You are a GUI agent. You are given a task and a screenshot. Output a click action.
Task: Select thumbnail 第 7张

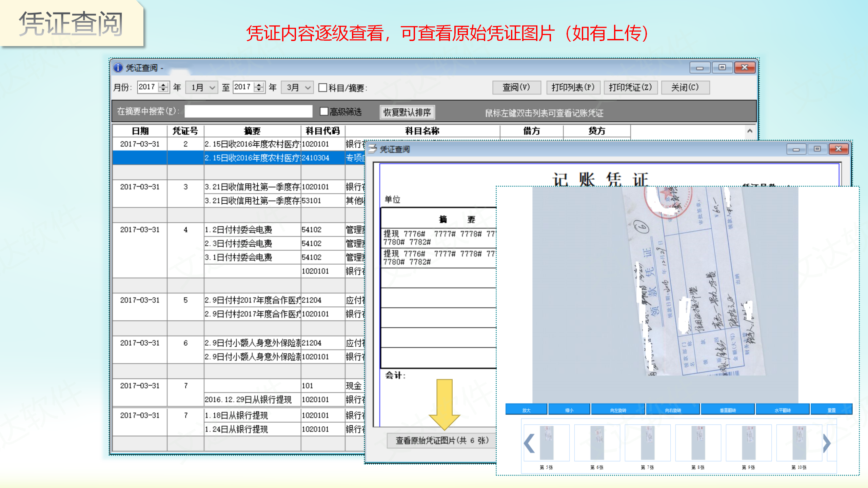pyautogui.click(x=647, y=443)
